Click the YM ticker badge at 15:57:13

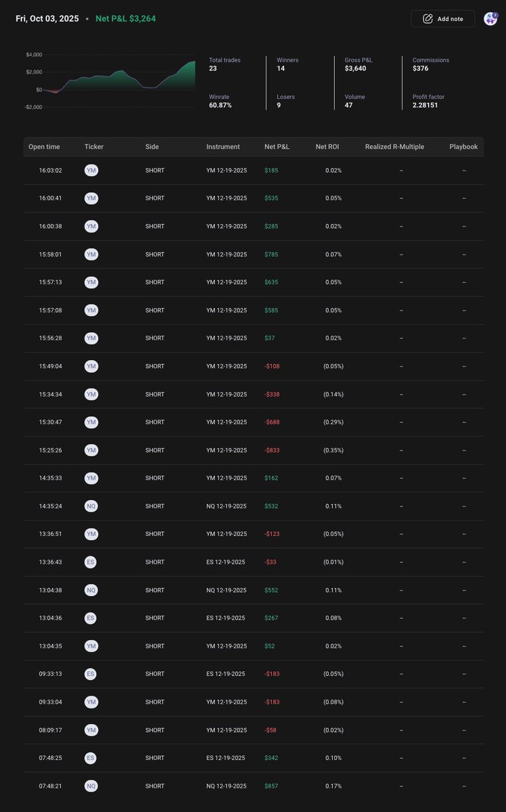point(91,282)
